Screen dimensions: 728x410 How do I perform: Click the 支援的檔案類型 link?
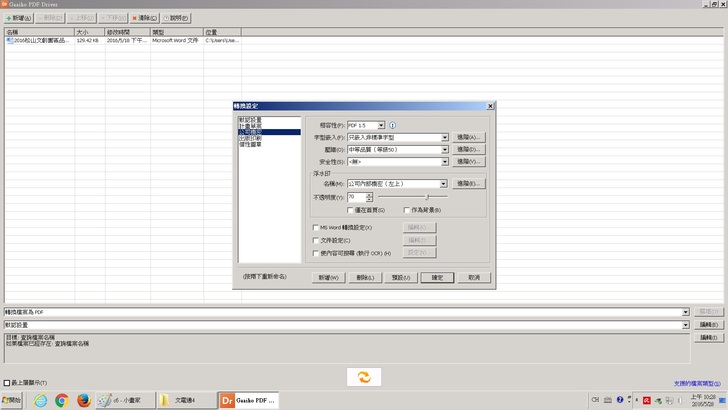698,382
